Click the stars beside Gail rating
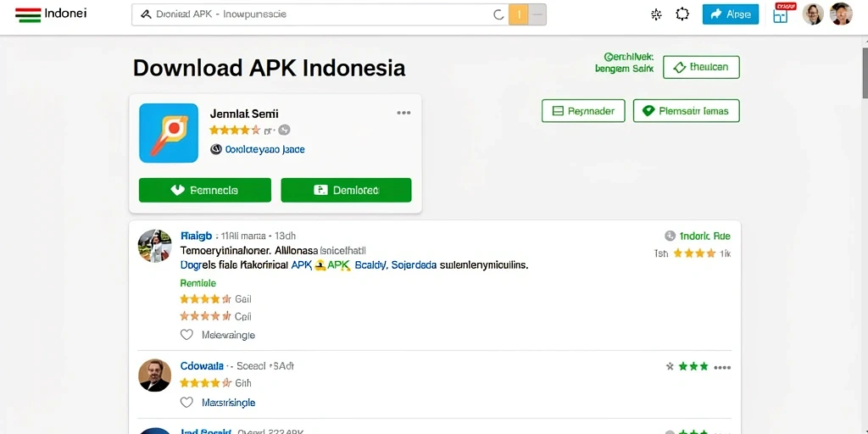Viewport: 868px width, 434px height. 205,299
